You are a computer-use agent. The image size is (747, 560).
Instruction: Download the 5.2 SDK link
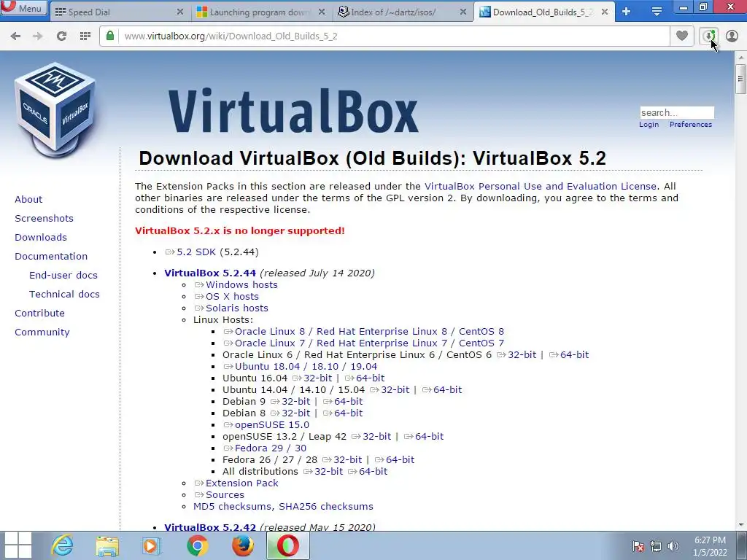click(190, 252)
